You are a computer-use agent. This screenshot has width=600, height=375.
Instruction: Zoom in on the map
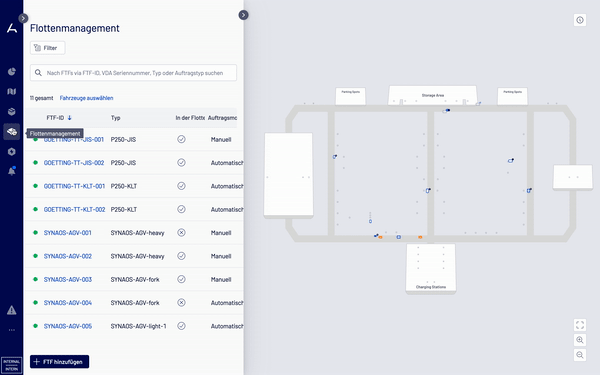(x=580, y=340)
